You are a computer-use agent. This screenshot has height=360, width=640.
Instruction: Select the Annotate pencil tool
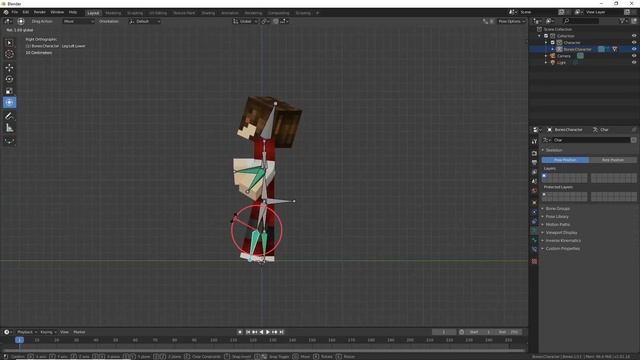tap(9, 116)
